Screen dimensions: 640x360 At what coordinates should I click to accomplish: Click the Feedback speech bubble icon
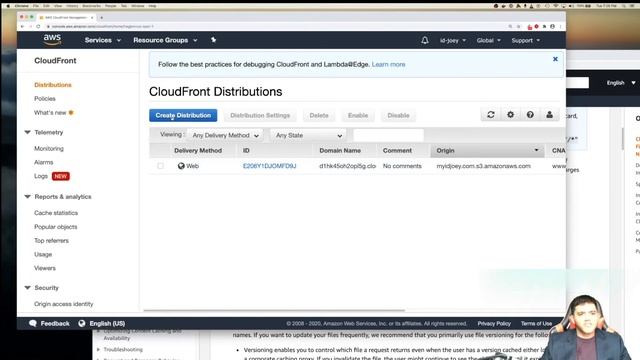pos(33,323)
